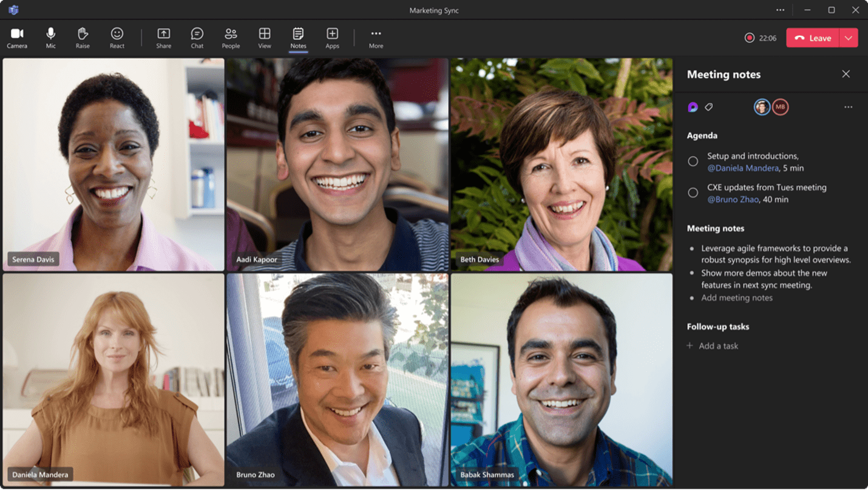This screenshot has height=491, width=868.
Task: Click the @Daniela Mandera mention link
Action: [742, 168]
